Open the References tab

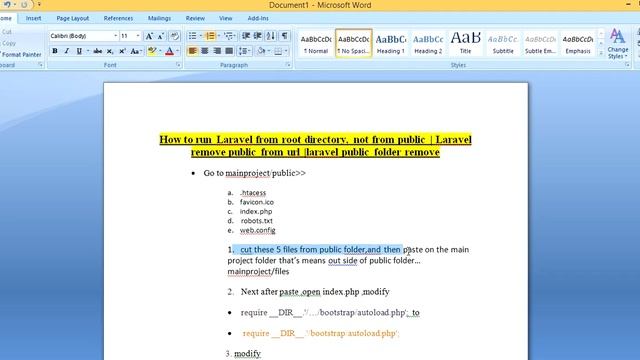pyautogui.click(x=118, y=18)
